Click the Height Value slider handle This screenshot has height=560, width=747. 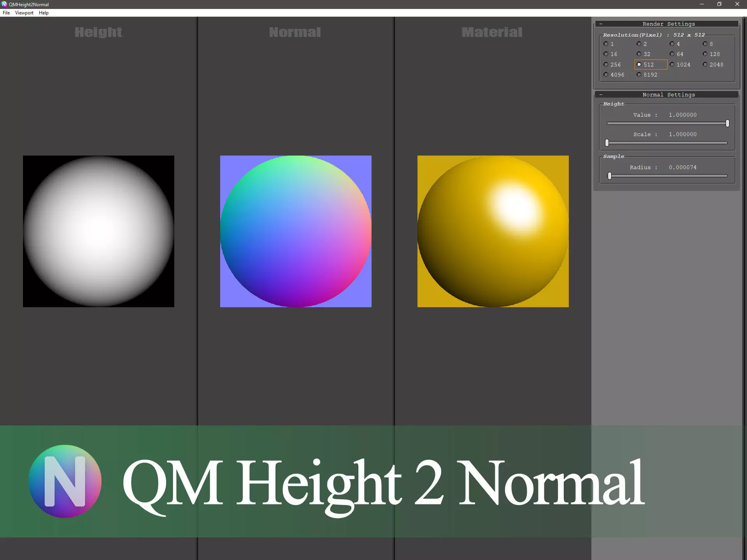[x=727, y=124]
